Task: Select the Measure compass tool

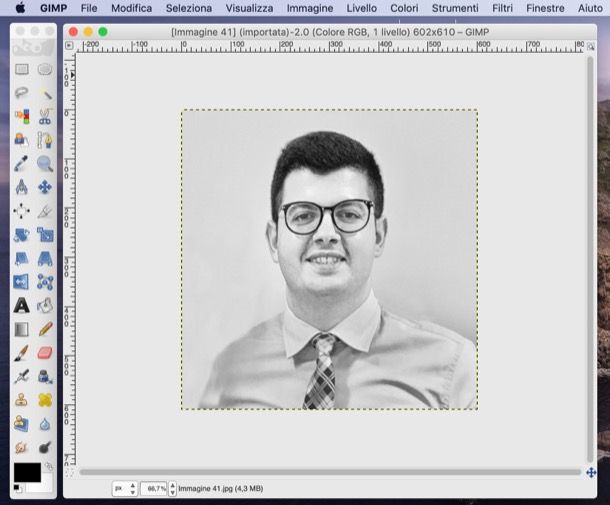Action: (22, 188)
